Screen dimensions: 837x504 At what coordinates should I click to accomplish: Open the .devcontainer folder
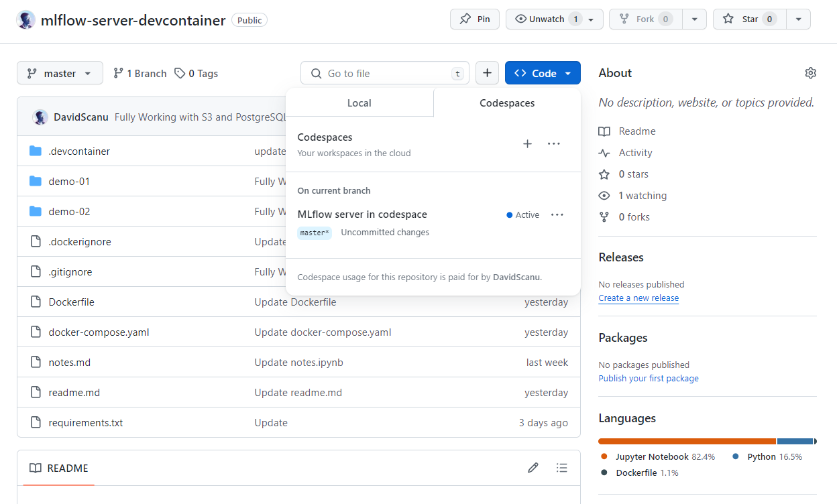coord(79,151)
